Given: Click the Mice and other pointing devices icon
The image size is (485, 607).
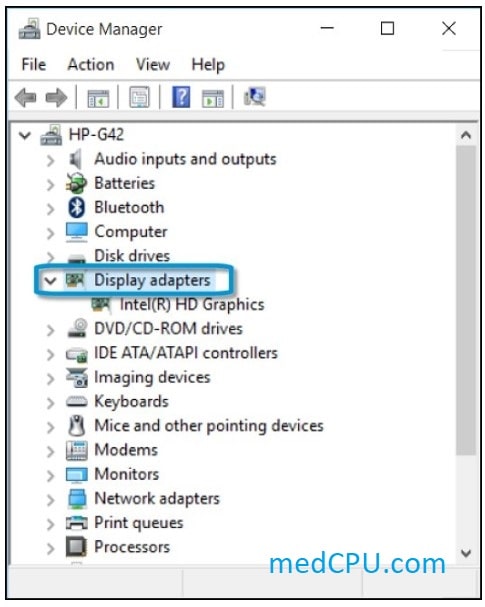Looking at the screenshot, I should [77, 425].
